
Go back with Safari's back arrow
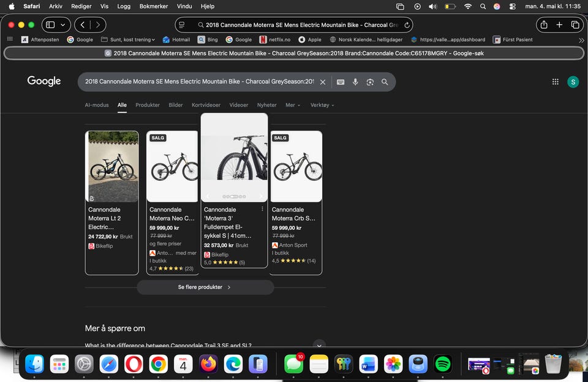pos(83,25)
